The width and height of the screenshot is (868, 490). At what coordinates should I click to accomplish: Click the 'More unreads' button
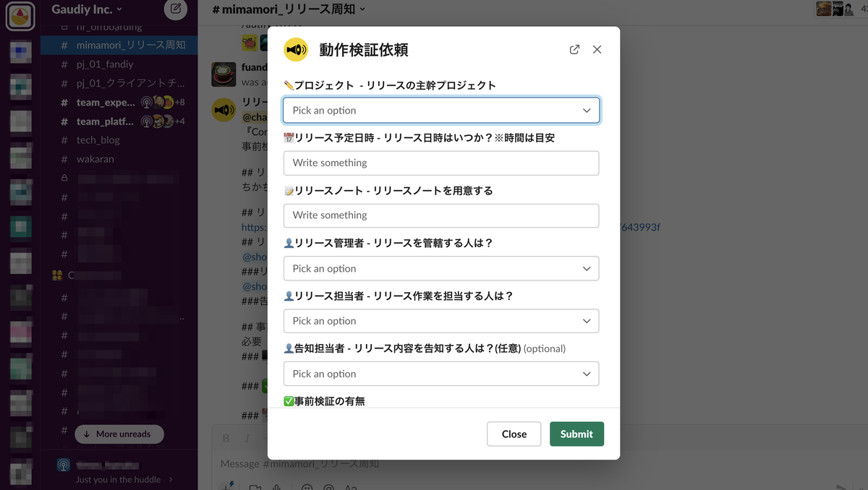[x=119, y=434]
